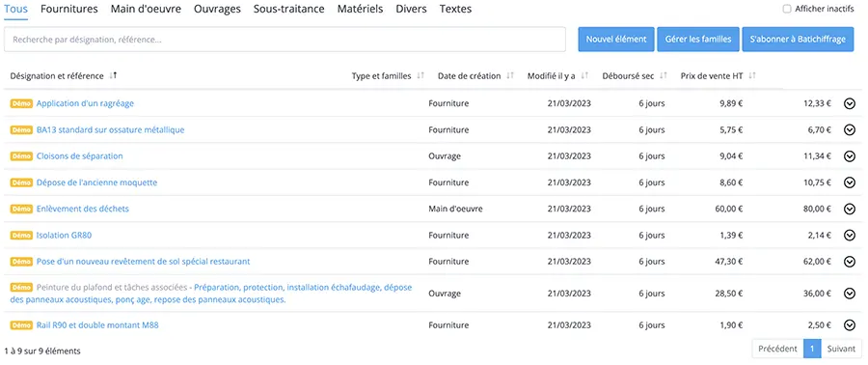Click Gérer les familles button

[x=698, y=40]
